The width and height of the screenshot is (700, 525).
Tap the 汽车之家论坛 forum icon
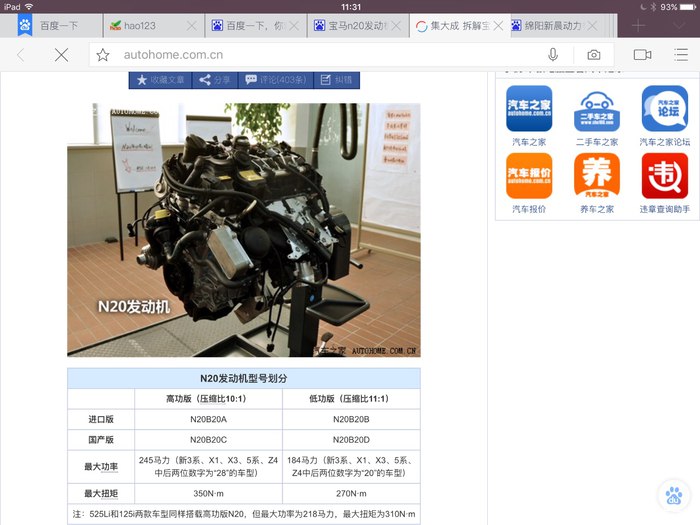tap(664, 109)
